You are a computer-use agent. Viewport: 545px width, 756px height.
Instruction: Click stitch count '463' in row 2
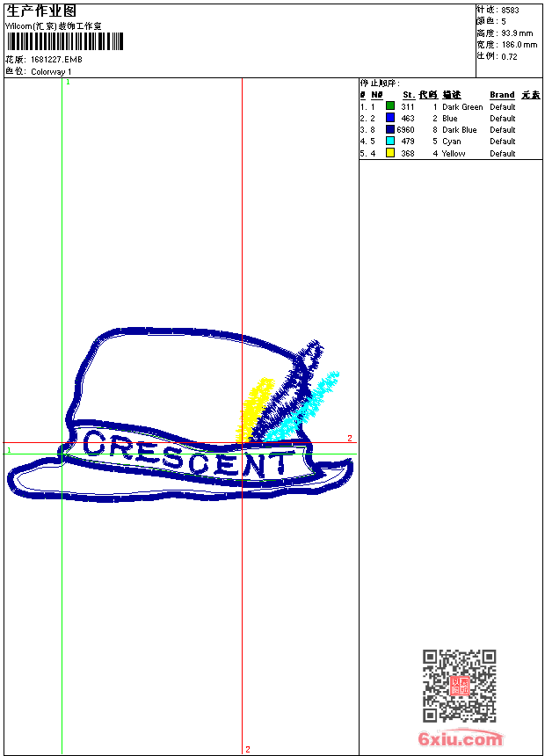[408, 118]
